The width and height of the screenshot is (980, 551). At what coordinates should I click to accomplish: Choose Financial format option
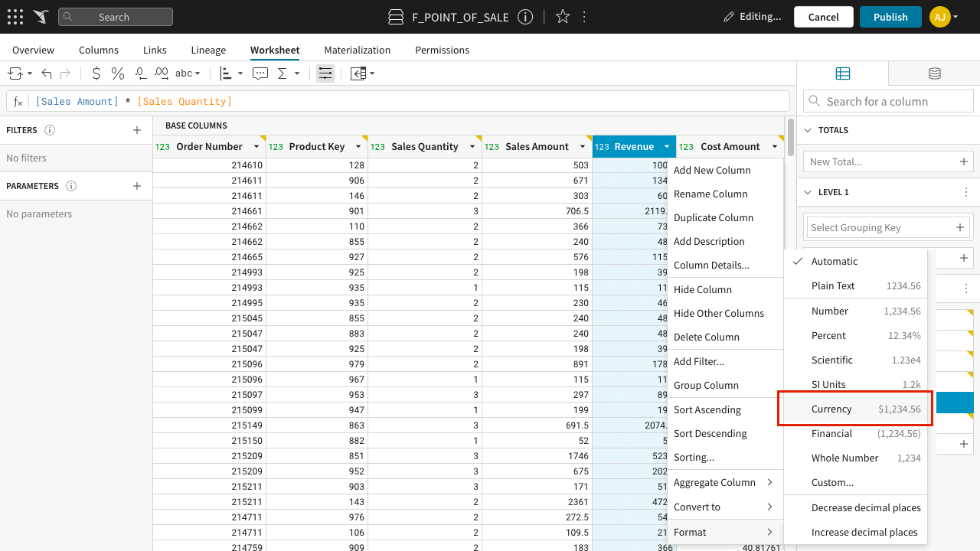pos(855,433)
